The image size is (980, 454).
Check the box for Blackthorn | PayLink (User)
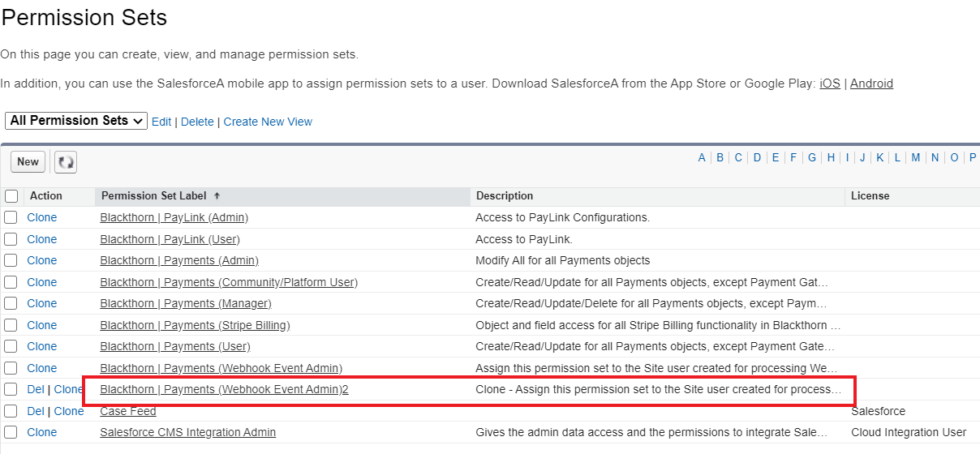(x=11, y=239)
